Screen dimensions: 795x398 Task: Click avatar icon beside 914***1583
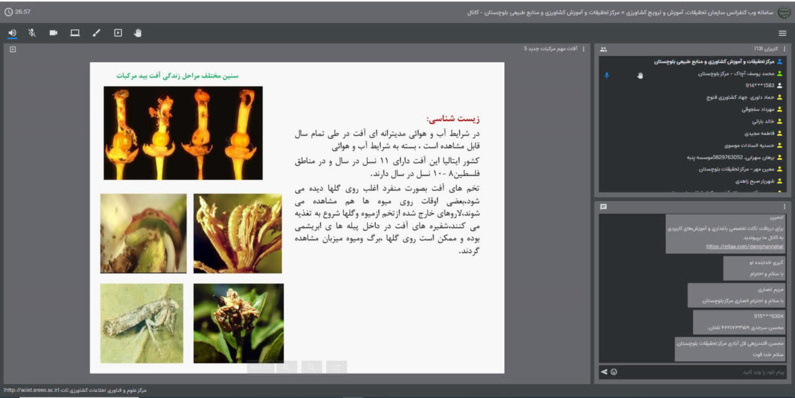click(x=780, y=86)
